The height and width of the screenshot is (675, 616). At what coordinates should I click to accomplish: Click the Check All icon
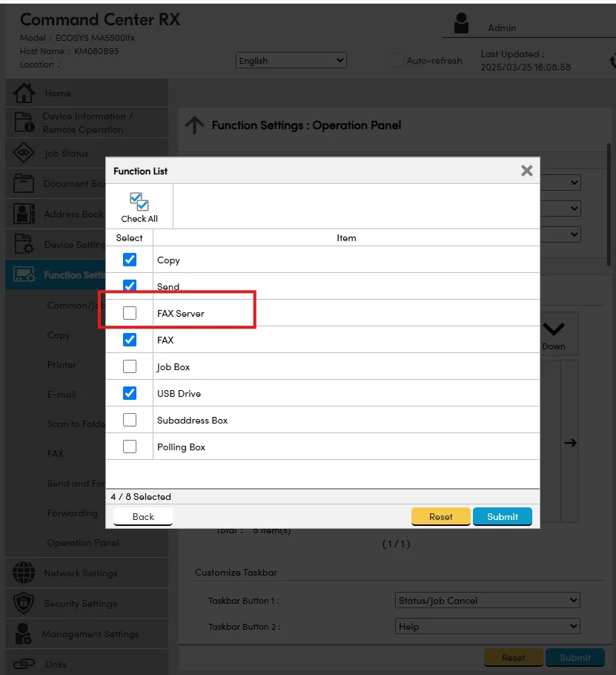pyautogui.click(x=139, y=202)
